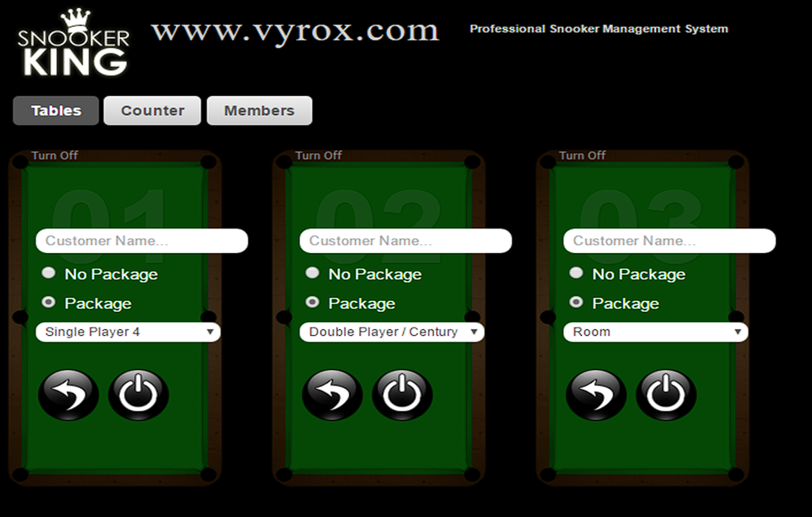This screenshot has height=517, width=812.
Task: Click the undo arrow icon on table 02
Action: pos(332,395)
